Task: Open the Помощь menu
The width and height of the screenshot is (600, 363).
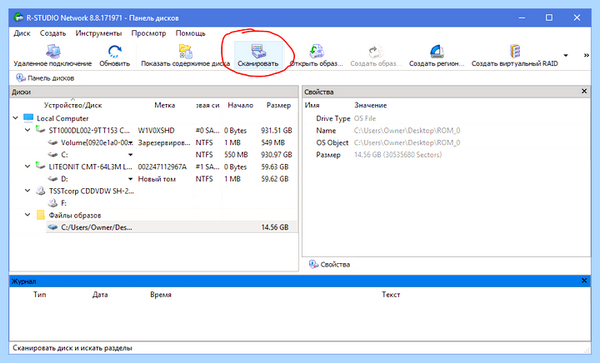Action: point(190,33)
